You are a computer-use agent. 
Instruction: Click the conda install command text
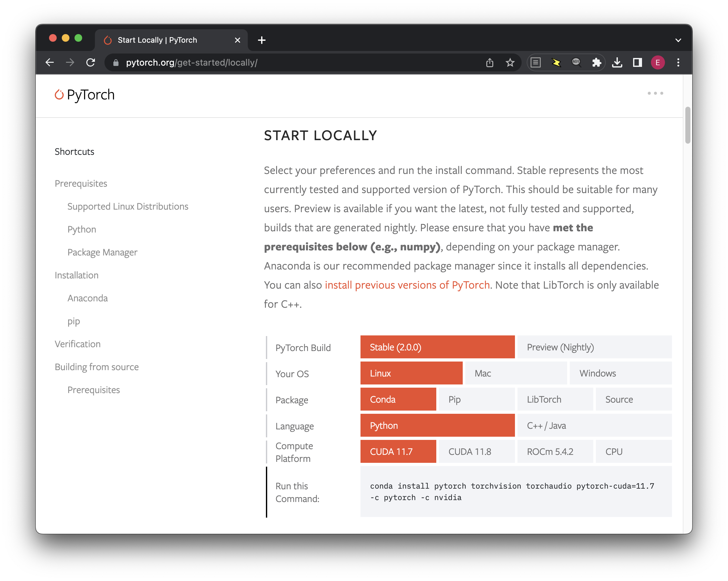[512, 491]
